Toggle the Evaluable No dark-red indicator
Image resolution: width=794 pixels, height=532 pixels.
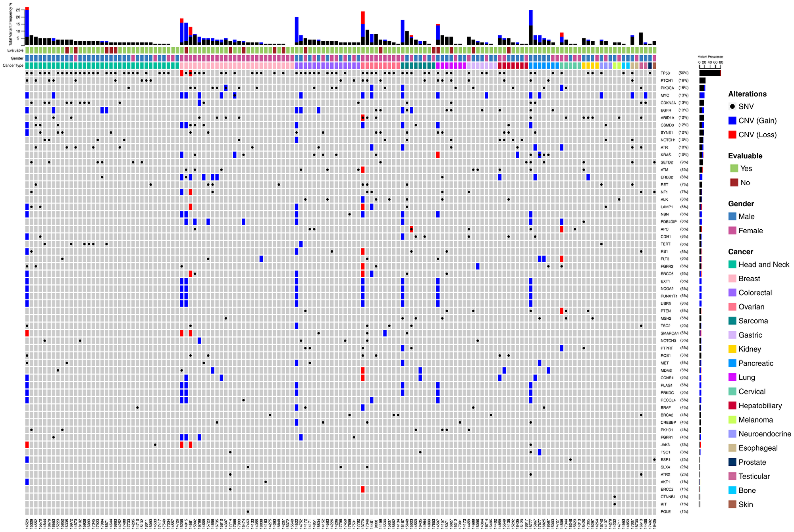(x=734, y=182)
